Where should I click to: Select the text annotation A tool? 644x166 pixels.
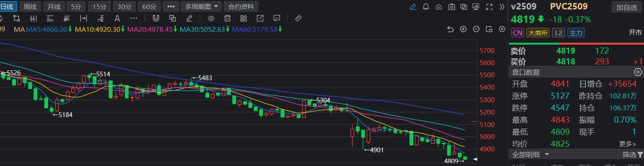[117, 18]
